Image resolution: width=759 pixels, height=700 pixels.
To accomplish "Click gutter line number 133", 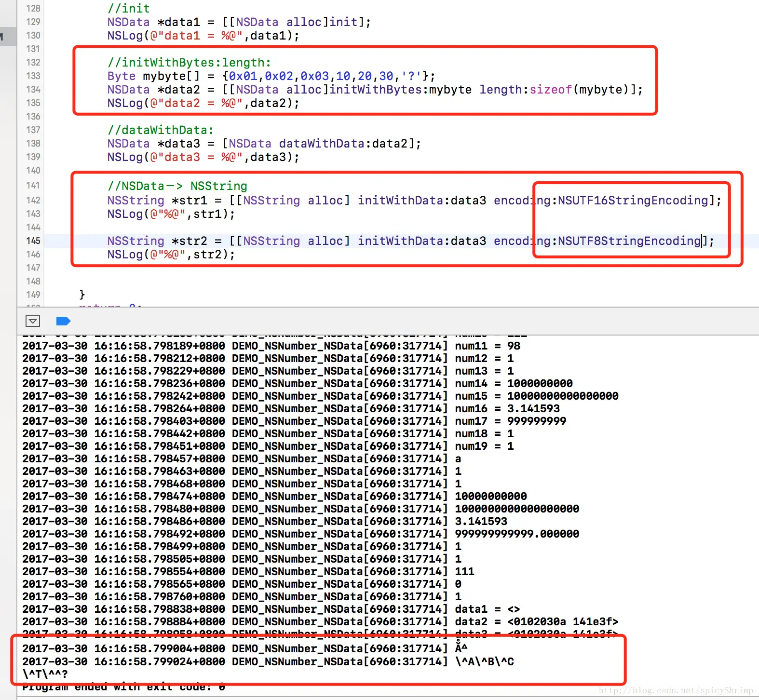I will pos(33,76).
